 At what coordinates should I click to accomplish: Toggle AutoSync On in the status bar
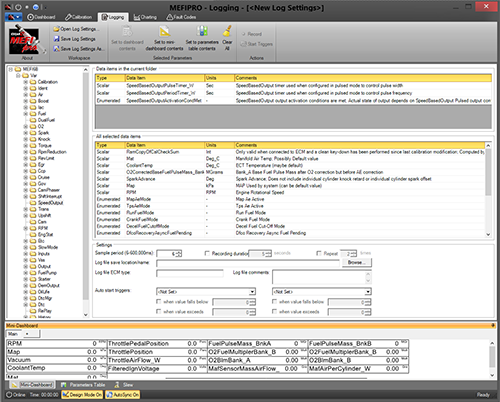122,395
